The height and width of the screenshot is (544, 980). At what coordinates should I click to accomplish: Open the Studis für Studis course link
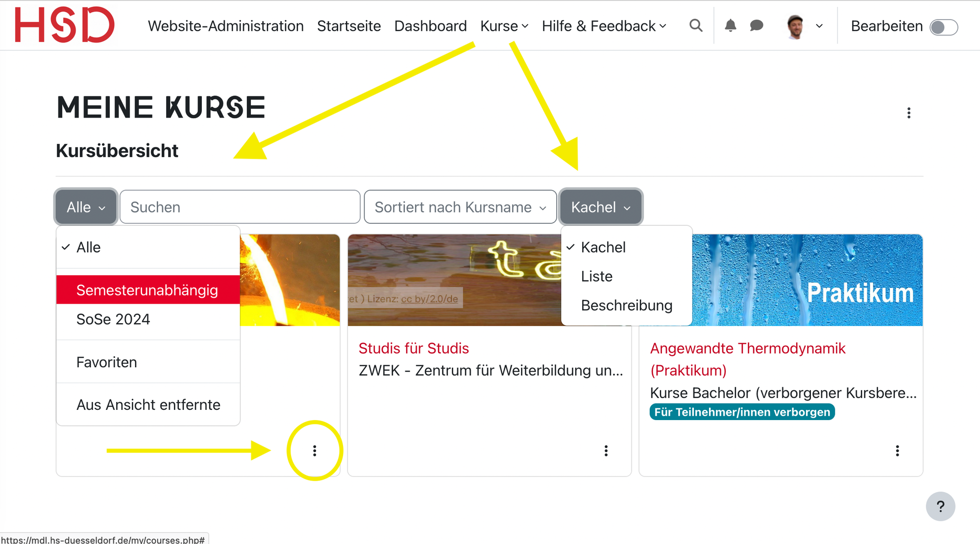[x=414, y=348]
